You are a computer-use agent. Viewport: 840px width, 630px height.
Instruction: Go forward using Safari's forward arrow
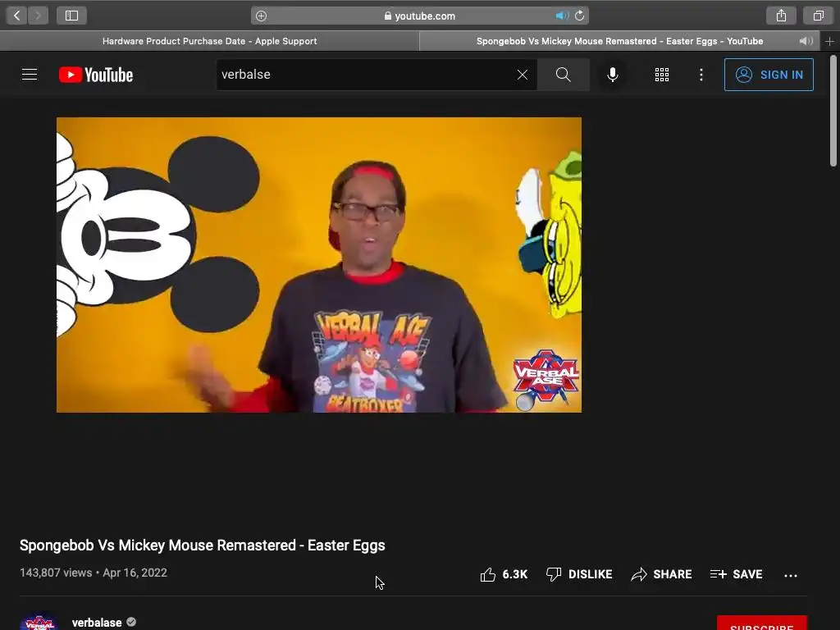pos(38,16)
